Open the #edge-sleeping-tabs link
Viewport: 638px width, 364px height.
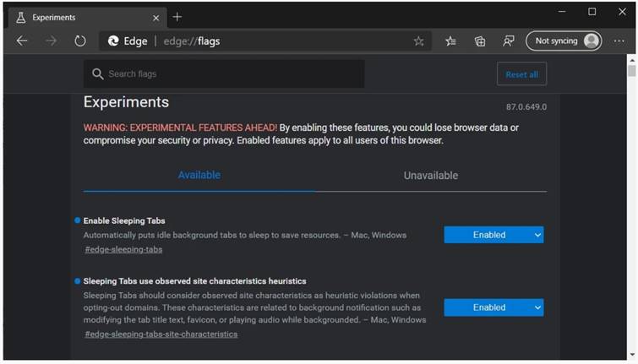tap(123, 250)
